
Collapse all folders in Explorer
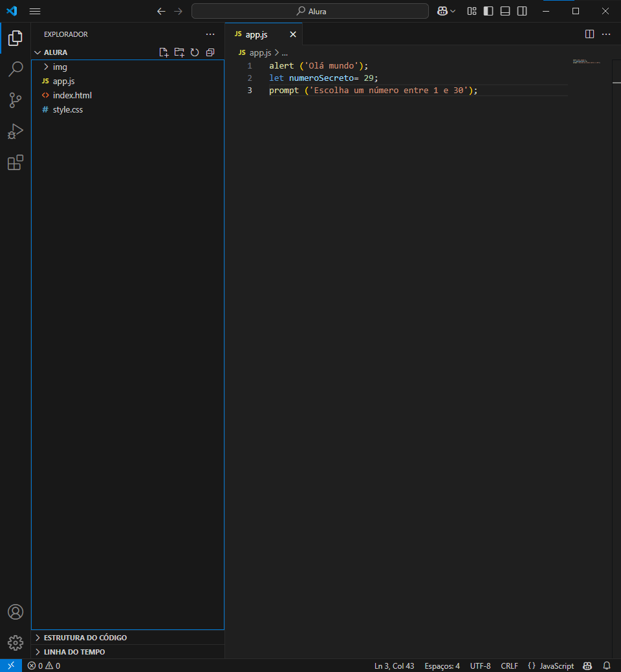tap(210, 52)
